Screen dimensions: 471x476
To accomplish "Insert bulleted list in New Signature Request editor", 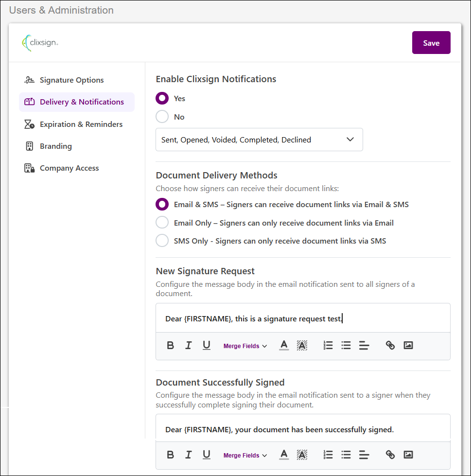I will point(346,345).
